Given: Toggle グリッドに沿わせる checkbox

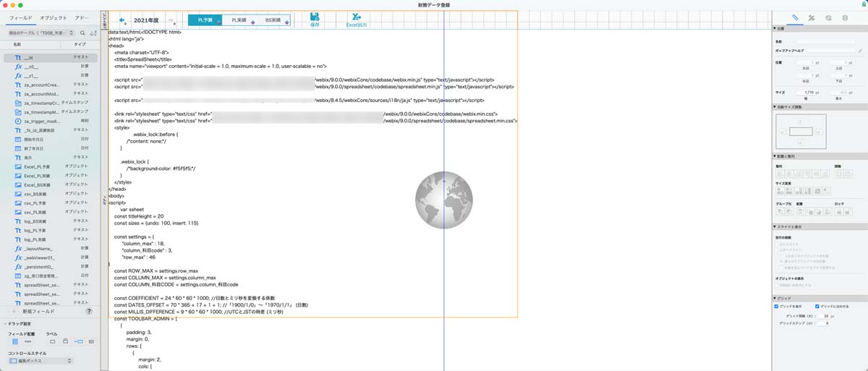Looking at the screenshot, I should (817, 306).
